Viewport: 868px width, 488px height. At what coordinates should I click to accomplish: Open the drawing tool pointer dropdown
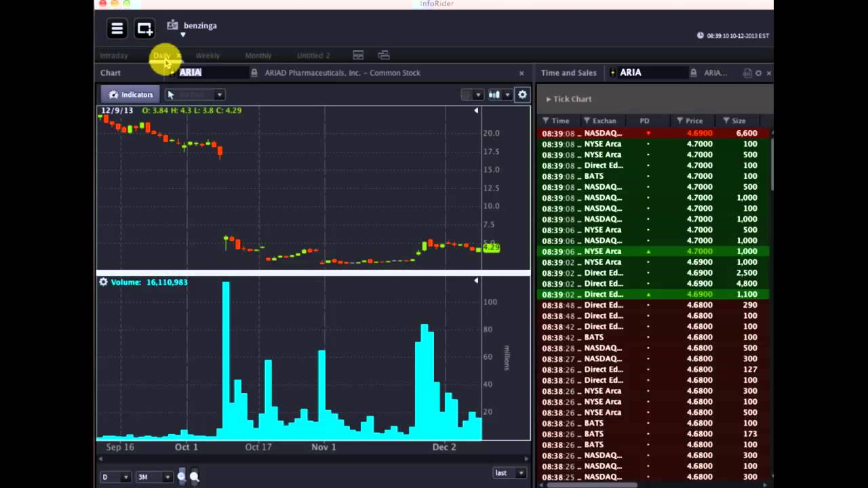coord(195,95)
